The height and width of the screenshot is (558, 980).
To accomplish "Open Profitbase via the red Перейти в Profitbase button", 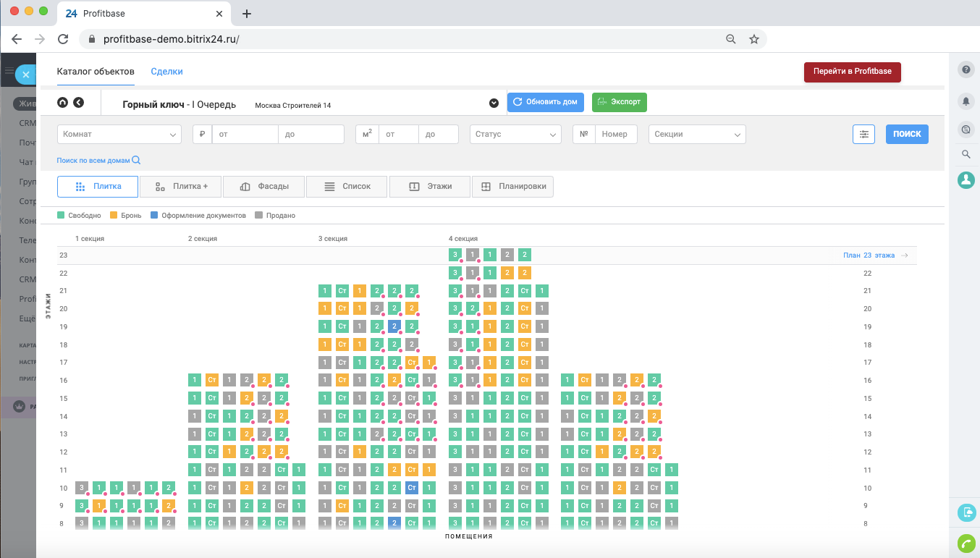I will pos(852,72).
